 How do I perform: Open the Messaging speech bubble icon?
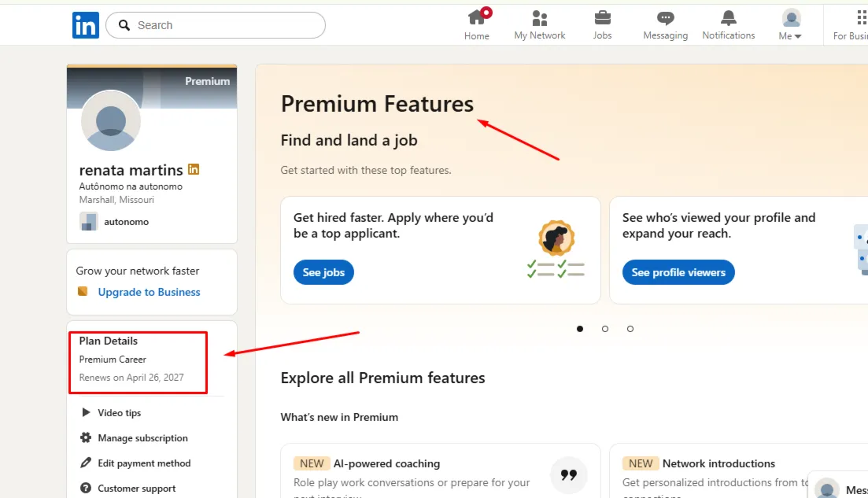click(x=666, y=18)
